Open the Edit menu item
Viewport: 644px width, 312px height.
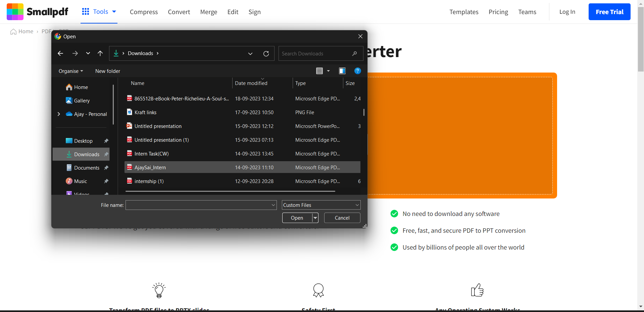pyautogui.click(x=233, y=12)
